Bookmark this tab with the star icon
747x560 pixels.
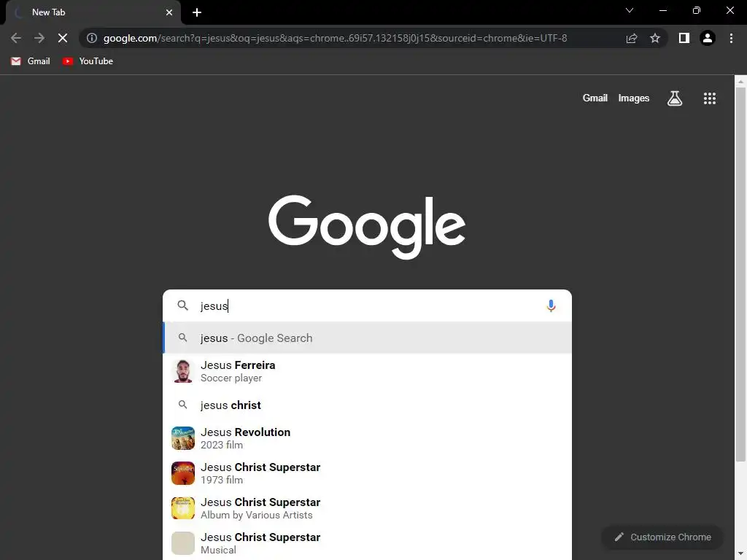[x=655, y=38]
